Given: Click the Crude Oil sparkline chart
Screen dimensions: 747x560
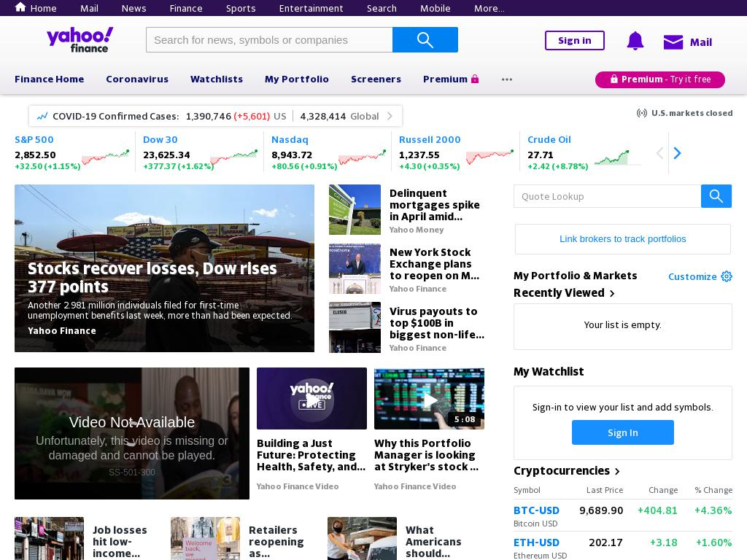Looking at the screenshot, I should tap(618, 157).
